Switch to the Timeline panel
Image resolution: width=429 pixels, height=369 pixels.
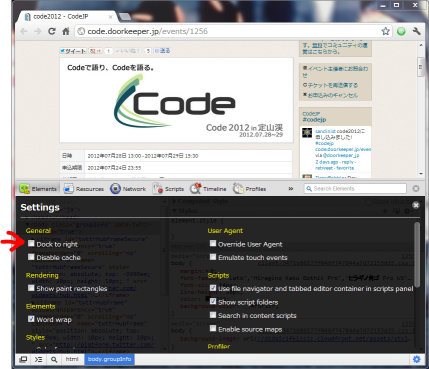[x=208, y=189]
